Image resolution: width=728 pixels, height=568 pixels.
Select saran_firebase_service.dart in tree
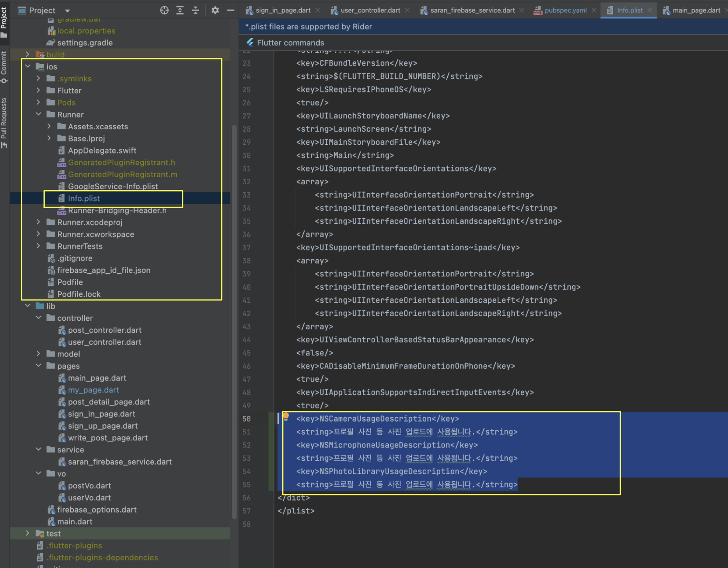pos(120,461)
